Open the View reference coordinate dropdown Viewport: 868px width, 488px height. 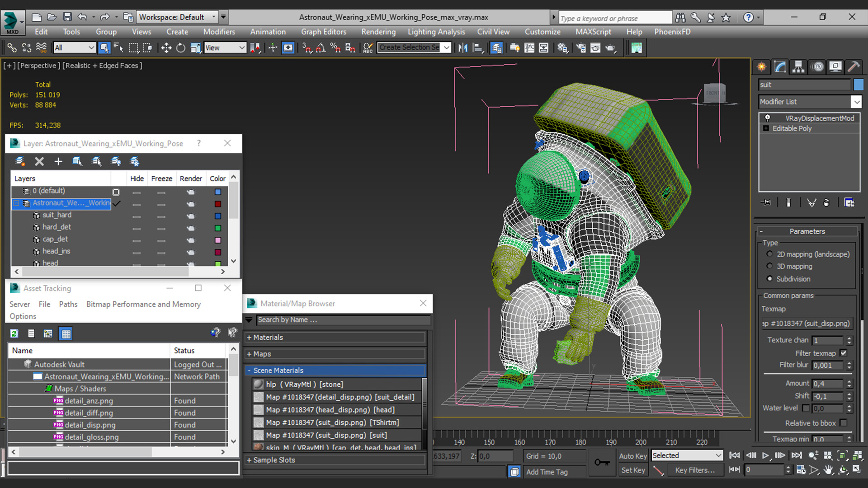tap(225, 47)
